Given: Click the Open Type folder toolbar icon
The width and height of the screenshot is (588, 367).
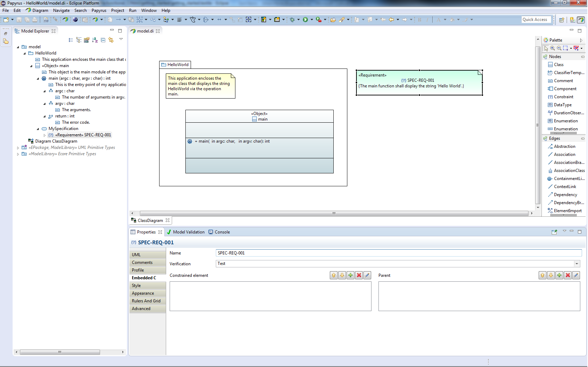Looking at the screenshot, I should point(333,20).
